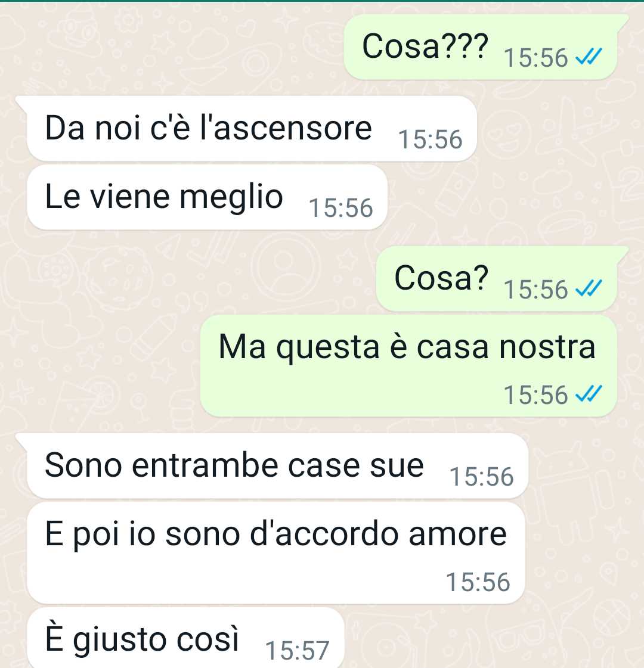Select the 'Sono entrambe case sue' message
644x668 pixels.
tap(277, 465)
